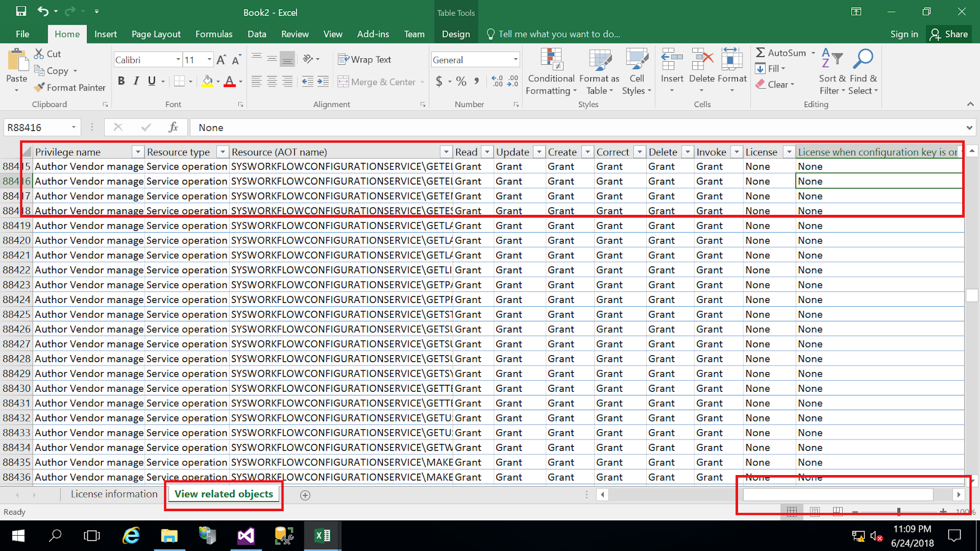Viewport: 980px width, 551px height.
Task: Increase decimal places
Action: [497, 81]
